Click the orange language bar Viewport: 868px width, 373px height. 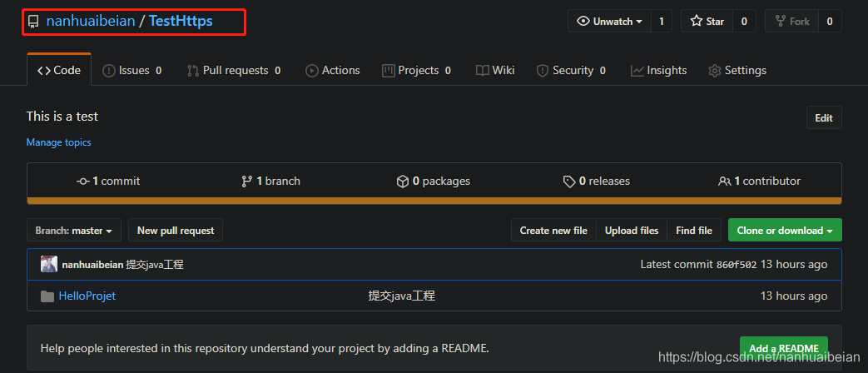point(434,201)
